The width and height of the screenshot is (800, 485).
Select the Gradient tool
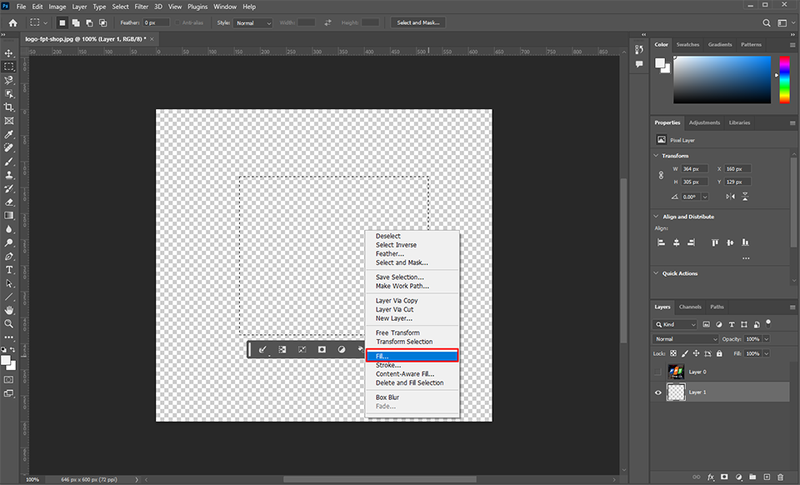click(x=9, y=216)
